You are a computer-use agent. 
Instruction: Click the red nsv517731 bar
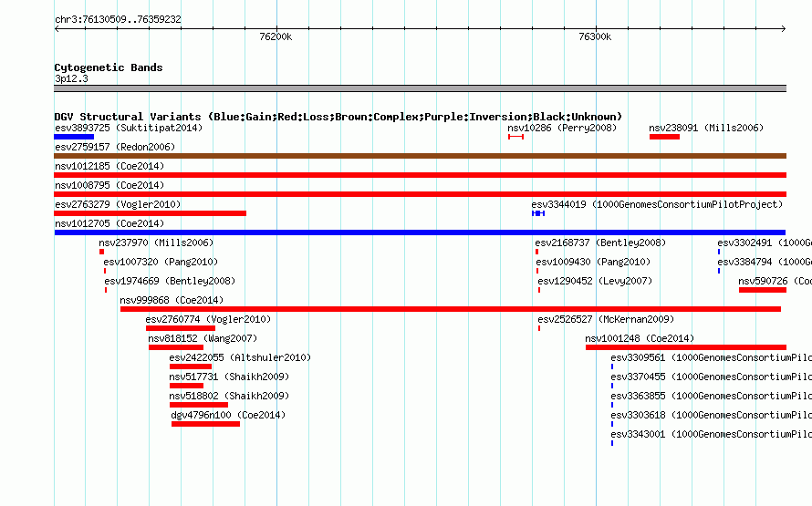point(186,386)
